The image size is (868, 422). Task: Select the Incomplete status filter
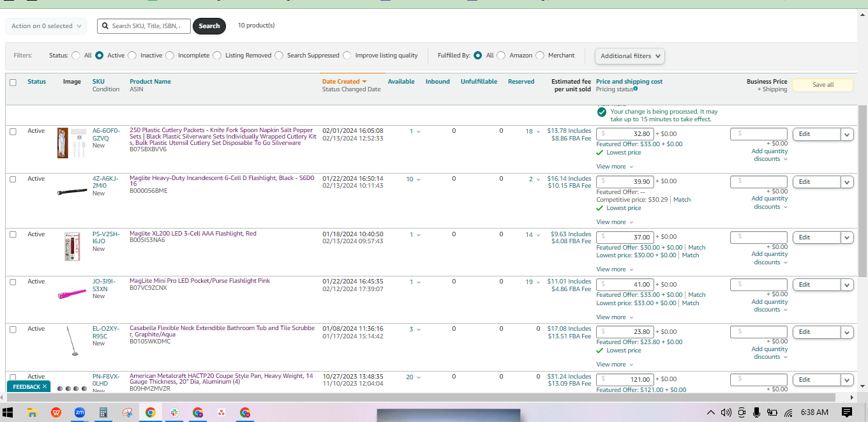click(170, 56)
